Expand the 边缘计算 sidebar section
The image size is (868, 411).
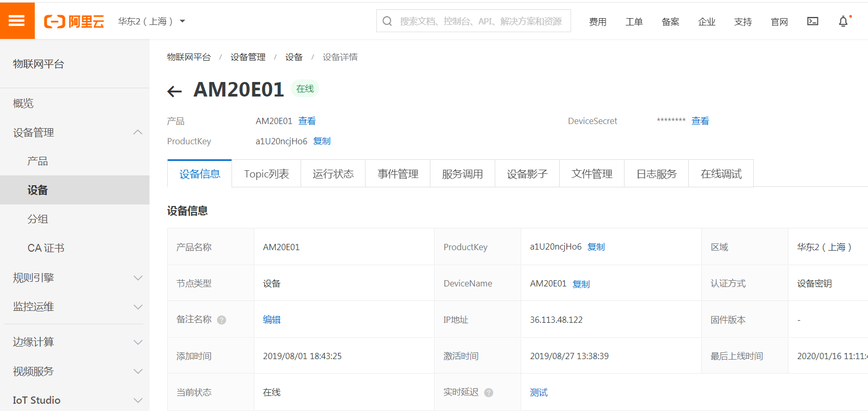pyautogui.click(x=138, y=342)
